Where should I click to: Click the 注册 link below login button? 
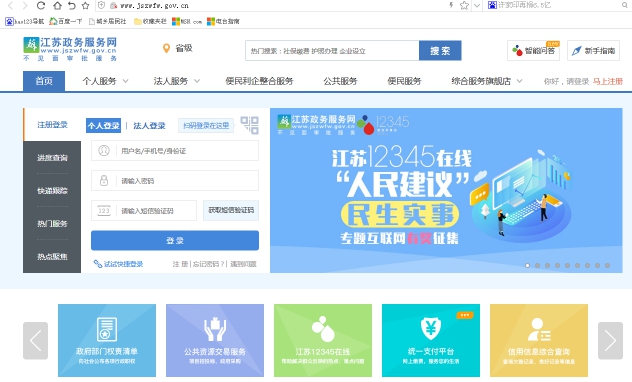(180, 264)
